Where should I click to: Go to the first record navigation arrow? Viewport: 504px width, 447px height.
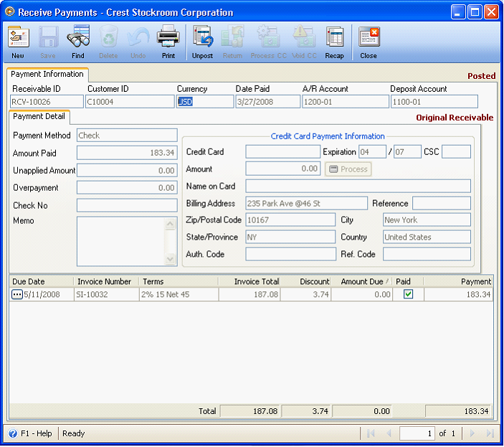[371, 433]
